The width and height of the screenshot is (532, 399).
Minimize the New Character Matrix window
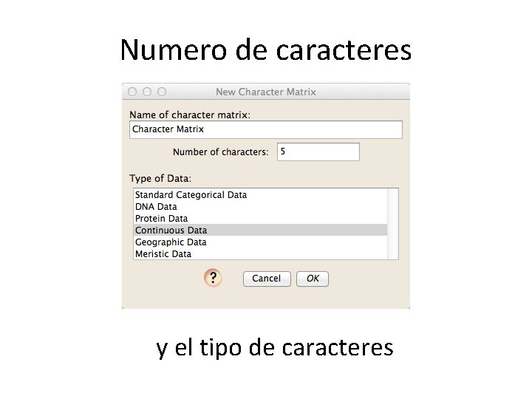pyautogui.click(x=147, y=92)
